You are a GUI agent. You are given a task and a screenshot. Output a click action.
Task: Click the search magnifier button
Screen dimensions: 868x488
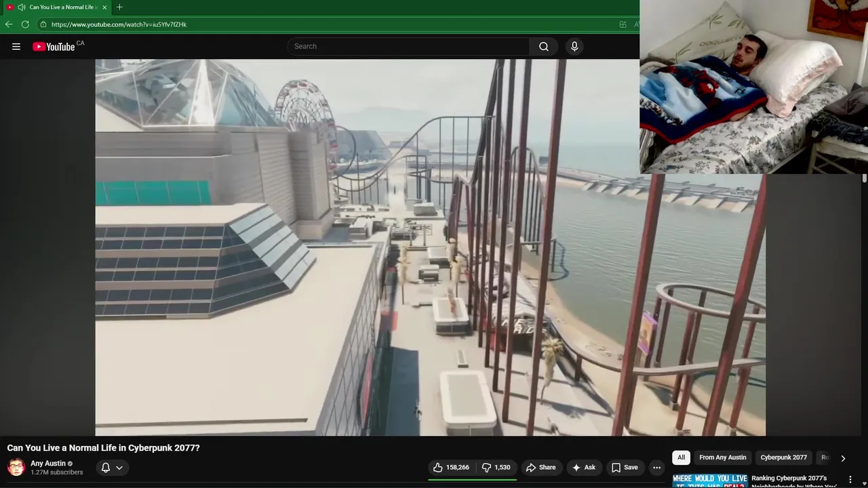[x=543, y=46]
